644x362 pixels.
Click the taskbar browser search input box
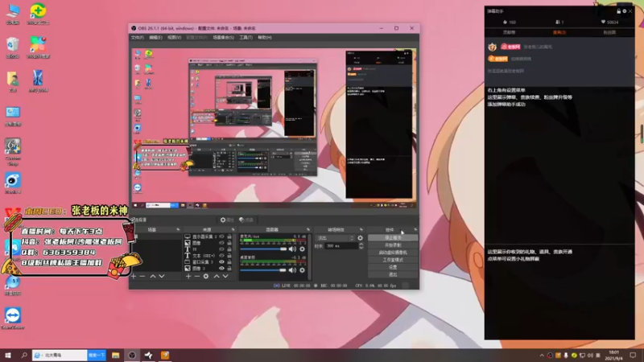[x=60, y=356]
